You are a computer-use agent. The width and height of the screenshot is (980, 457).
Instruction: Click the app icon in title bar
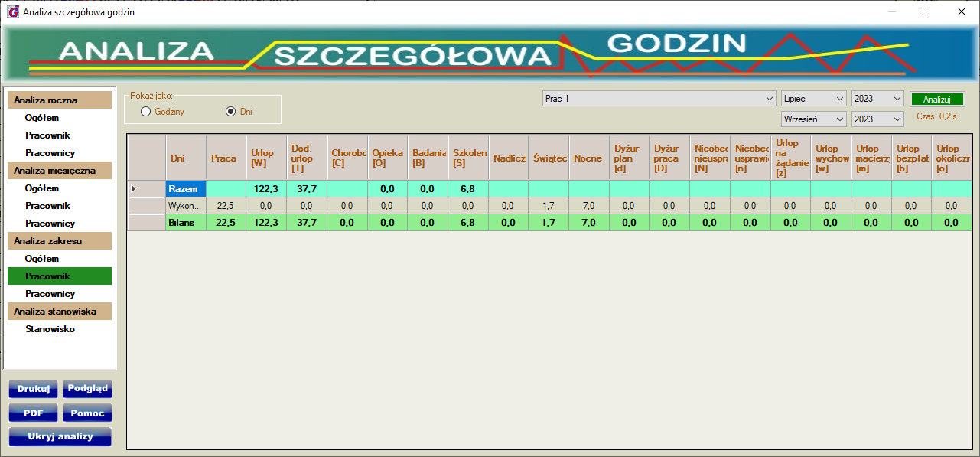pos(12,12)
